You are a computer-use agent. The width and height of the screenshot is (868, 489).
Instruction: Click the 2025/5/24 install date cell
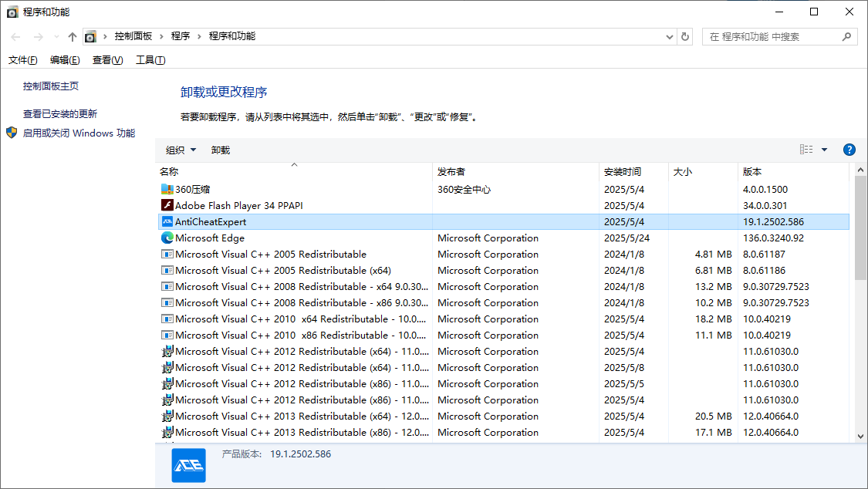click(627, 238)
